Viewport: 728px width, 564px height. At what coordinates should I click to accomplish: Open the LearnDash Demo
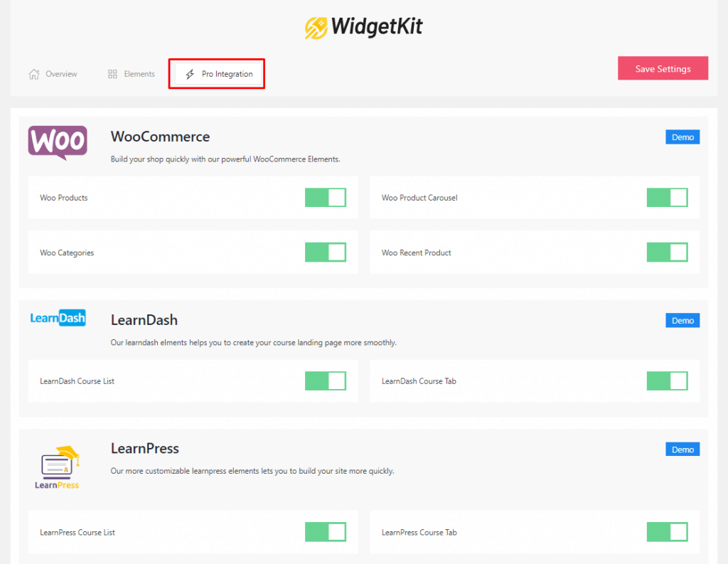pyautogui.click(x=682, y=321)
